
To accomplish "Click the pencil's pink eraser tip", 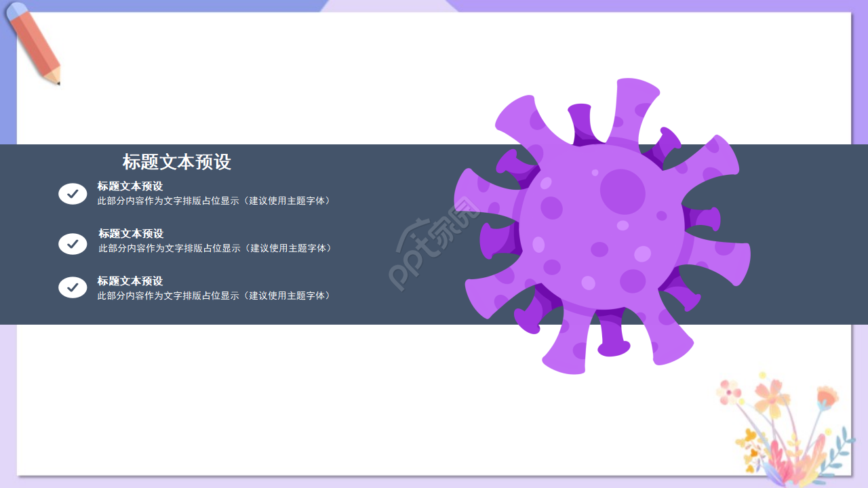I will tap(17, 12).
